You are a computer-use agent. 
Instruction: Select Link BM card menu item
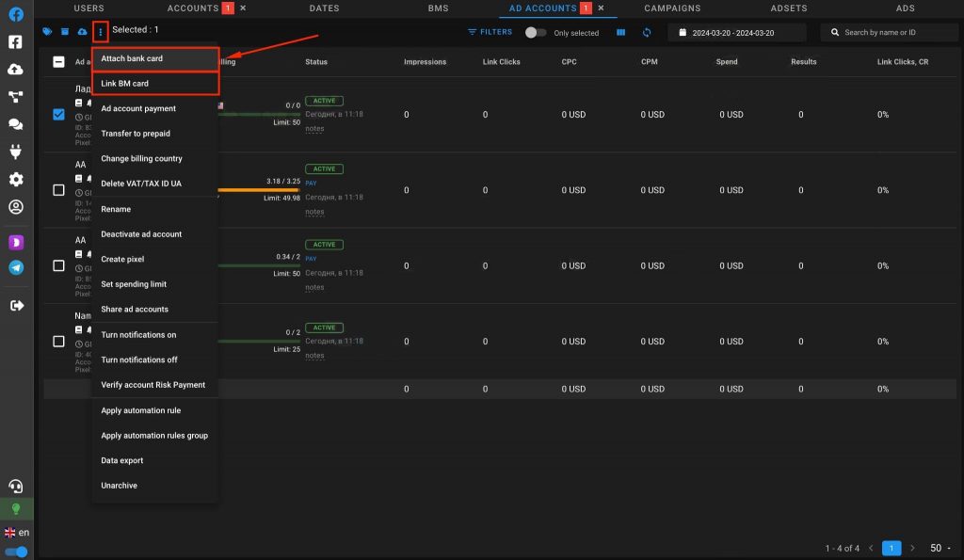coord(155,84)
